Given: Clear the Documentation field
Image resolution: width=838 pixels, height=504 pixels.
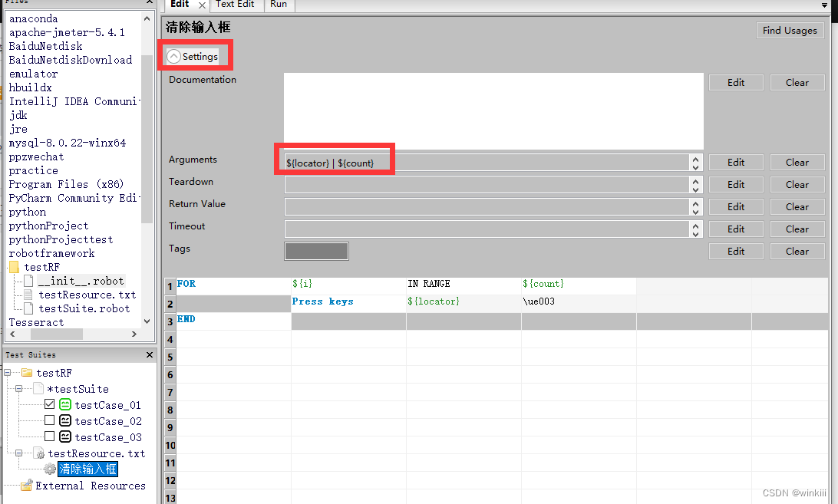Looking at the screenshot, I should (797, 82).
